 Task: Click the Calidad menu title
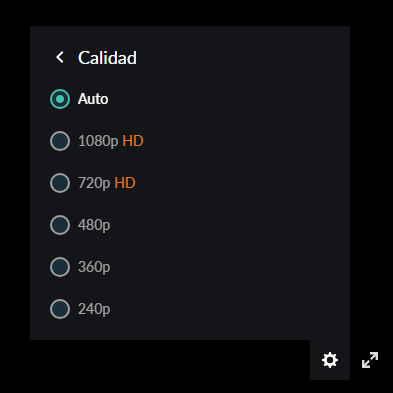coord(107,58)
